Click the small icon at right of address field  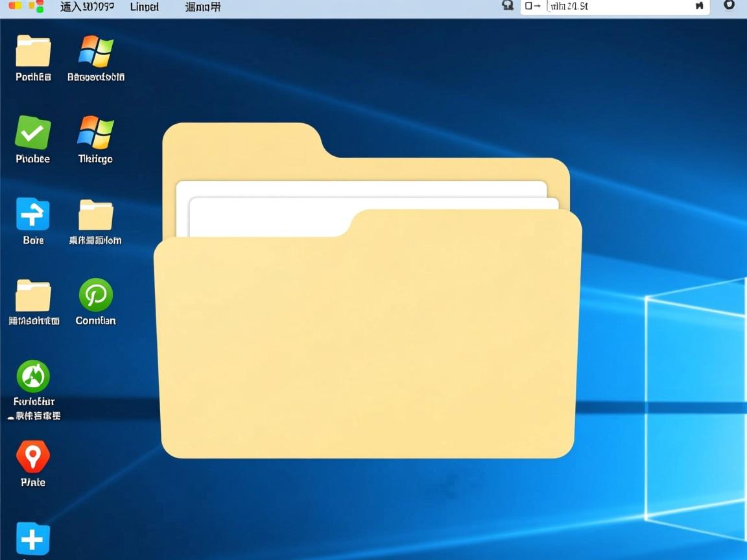click(699, 6)
